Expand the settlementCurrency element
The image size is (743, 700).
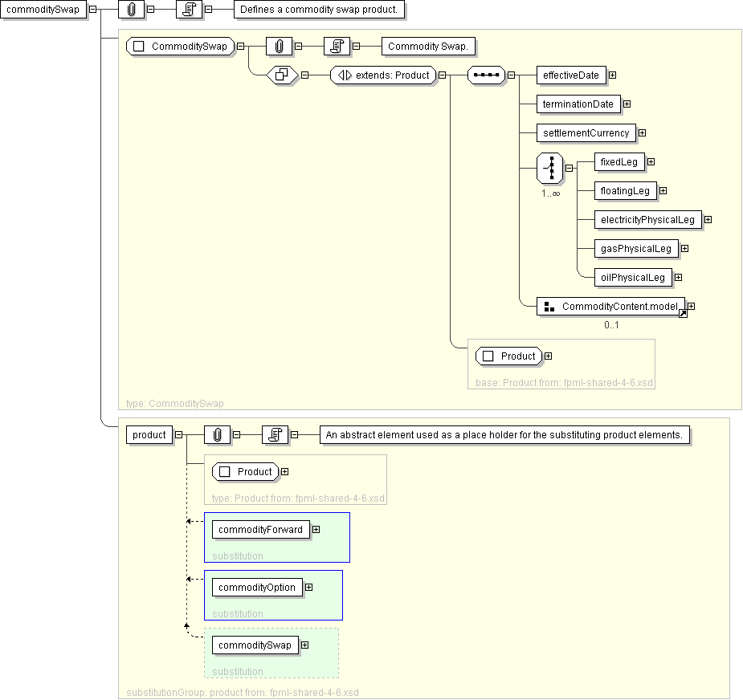tap(642, 133)
